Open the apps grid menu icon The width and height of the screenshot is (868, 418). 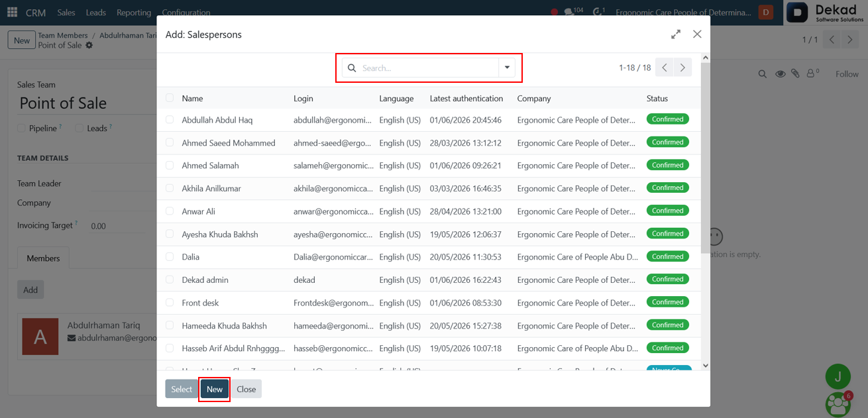[12, 12]
